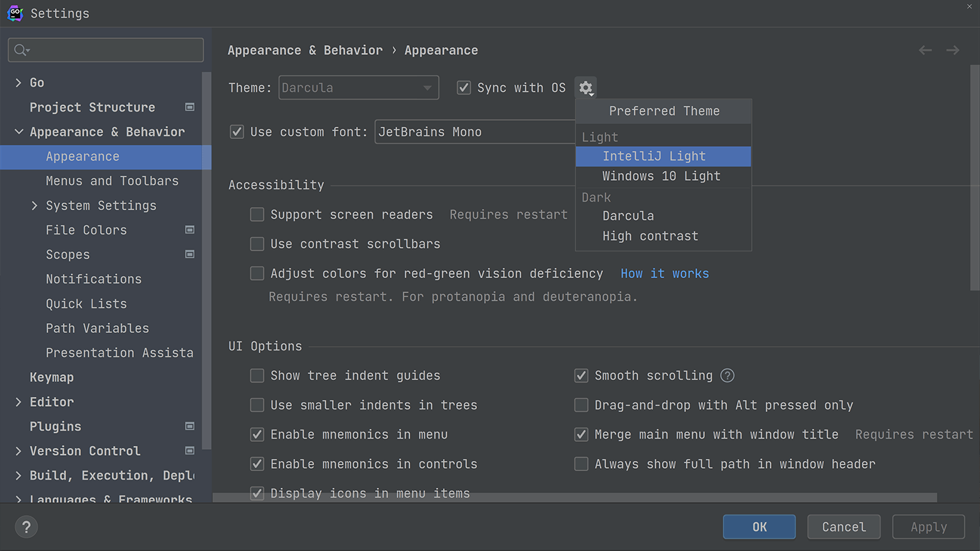Enable Support screen readers

[257, 215]
